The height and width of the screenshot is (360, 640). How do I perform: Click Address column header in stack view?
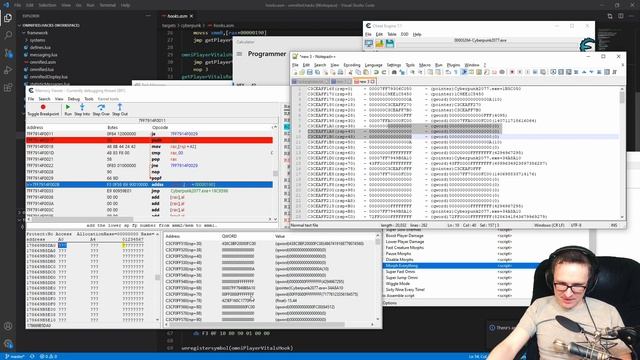173,236
